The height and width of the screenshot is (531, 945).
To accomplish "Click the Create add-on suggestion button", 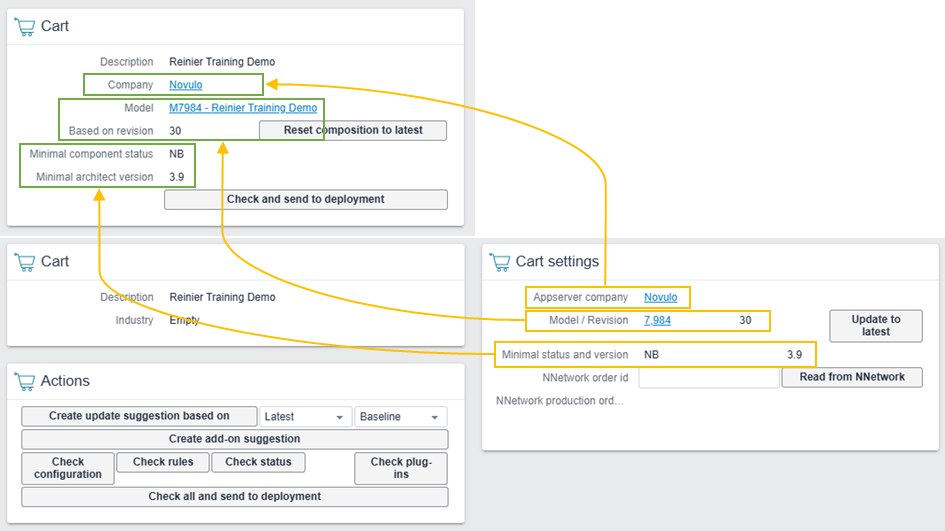I will click(234, 439).
